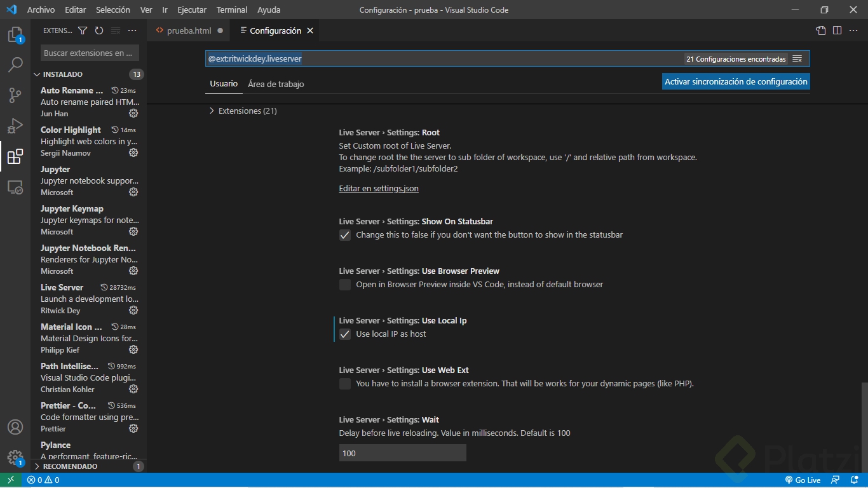The image size is (868, 488).
Task: Open the Ayuda menu
Action: (x=269, y=10)
